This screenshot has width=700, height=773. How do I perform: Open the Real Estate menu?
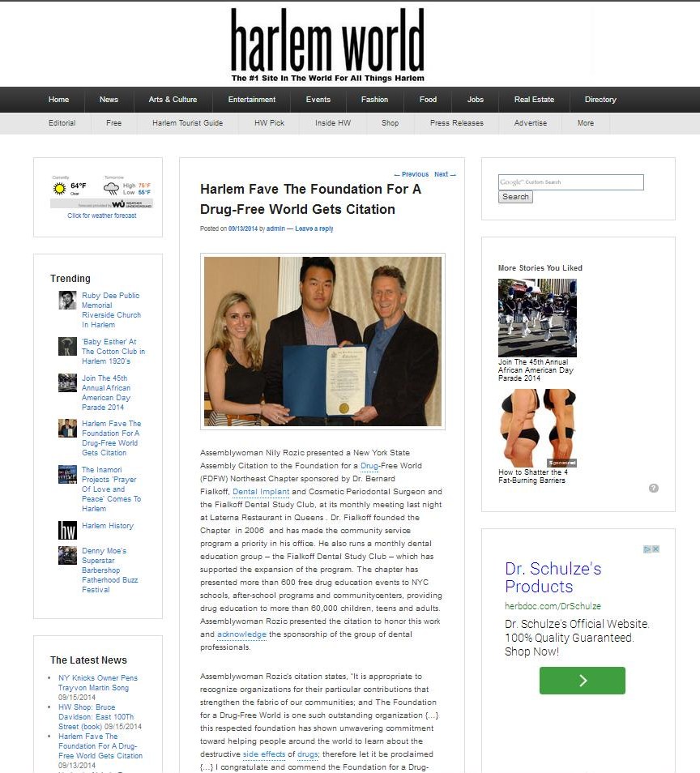(535, 100)
